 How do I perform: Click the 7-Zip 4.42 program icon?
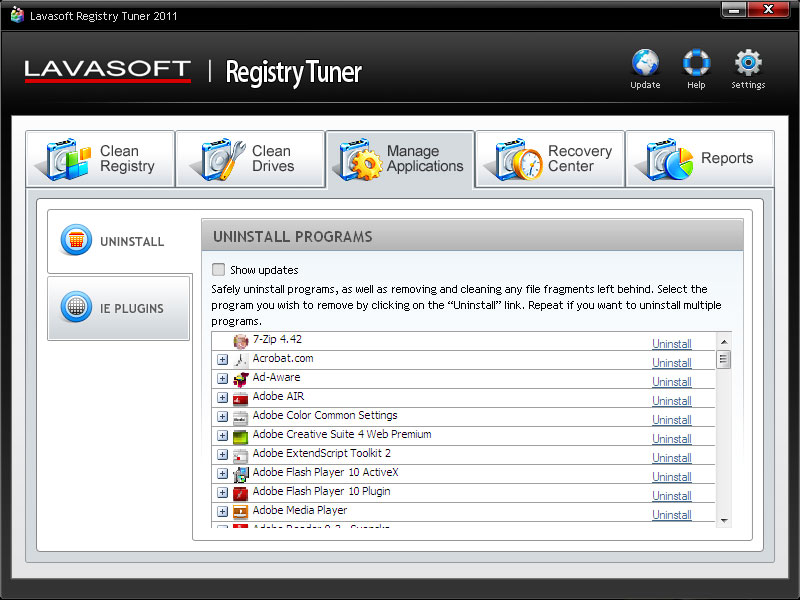click(x=240, y=341)
